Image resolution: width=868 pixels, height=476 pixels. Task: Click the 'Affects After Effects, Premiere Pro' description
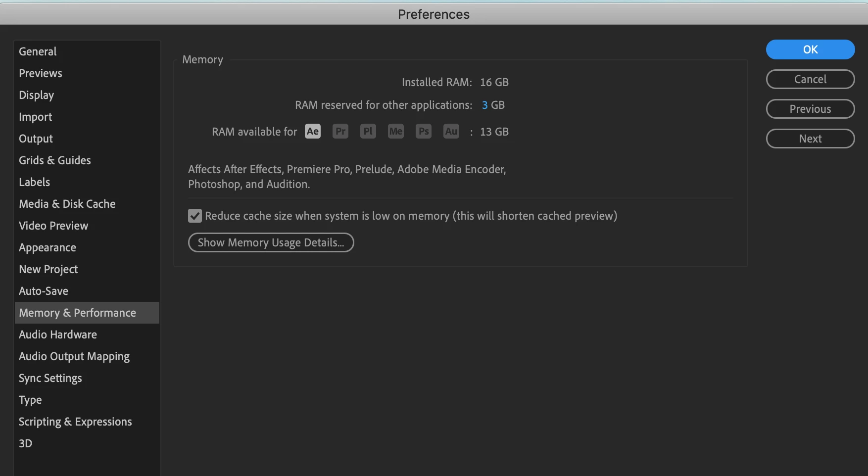click(347, 177)
